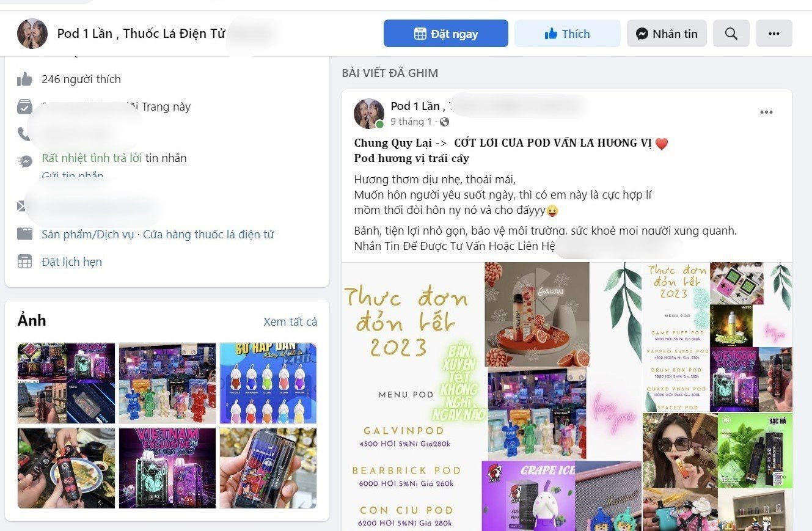Open the Grape Ice product image
The width and height of the screenshot is (812, 531).
tap(529, 496)
